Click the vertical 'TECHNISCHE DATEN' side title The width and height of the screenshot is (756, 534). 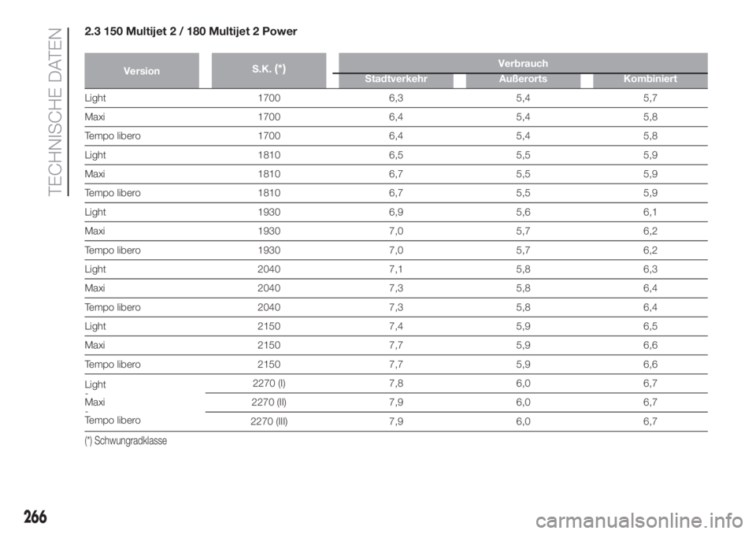tap(56, 111)
